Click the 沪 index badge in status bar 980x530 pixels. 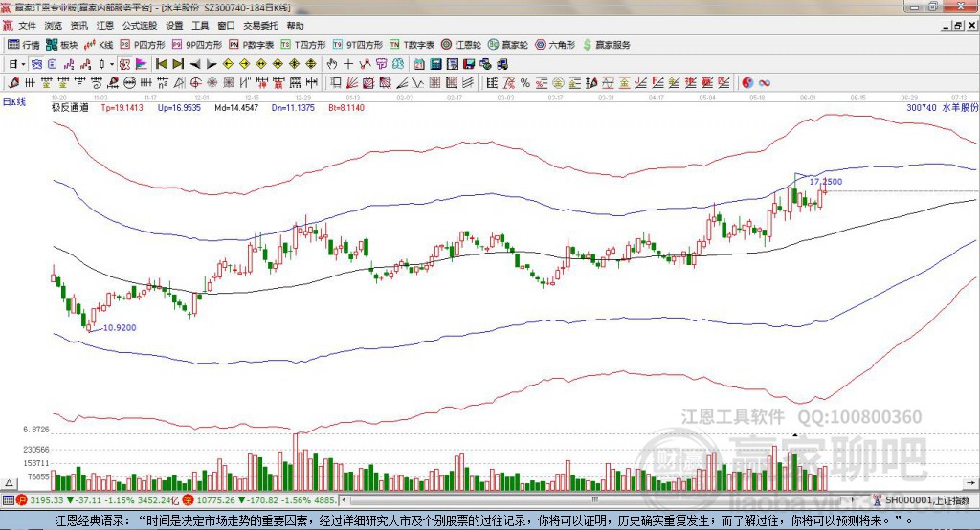point(21,500)
